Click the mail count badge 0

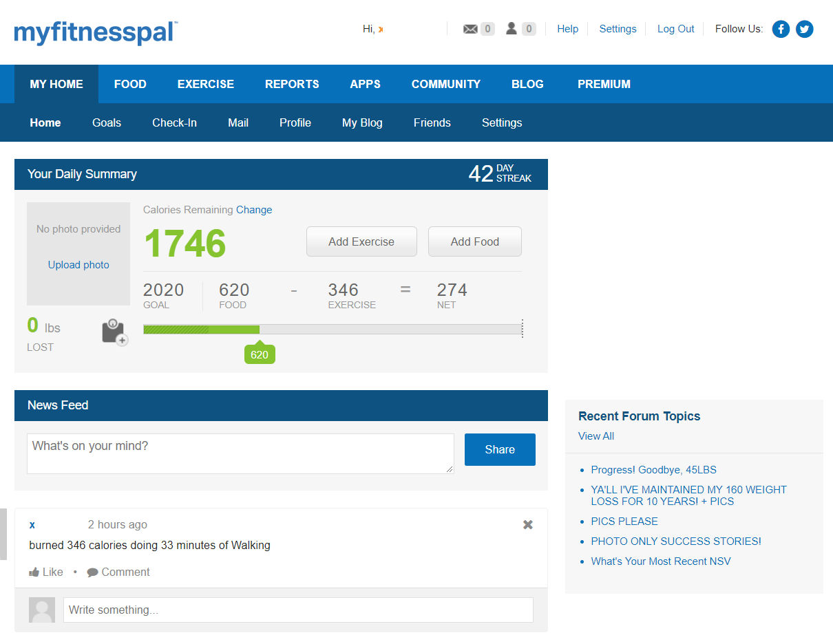(x=487, y=29)
